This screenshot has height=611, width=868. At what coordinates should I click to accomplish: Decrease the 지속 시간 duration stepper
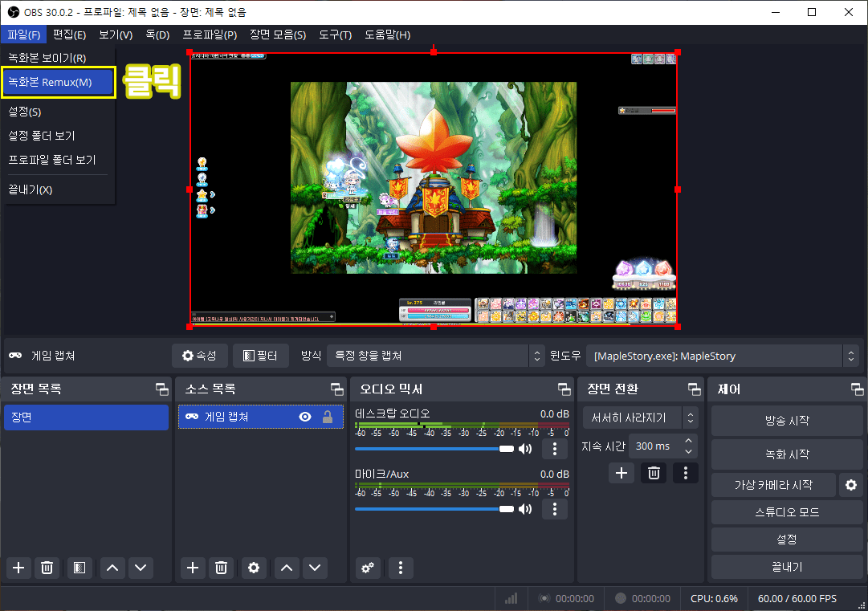pyautogui.click(x=688, y=451)
